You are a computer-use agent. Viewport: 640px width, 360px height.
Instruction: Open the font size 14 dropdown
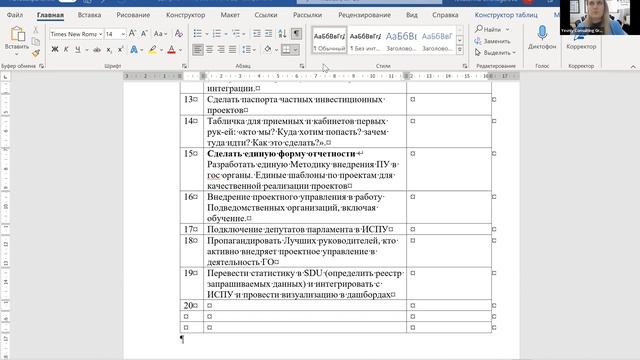[x=123, y=34]
